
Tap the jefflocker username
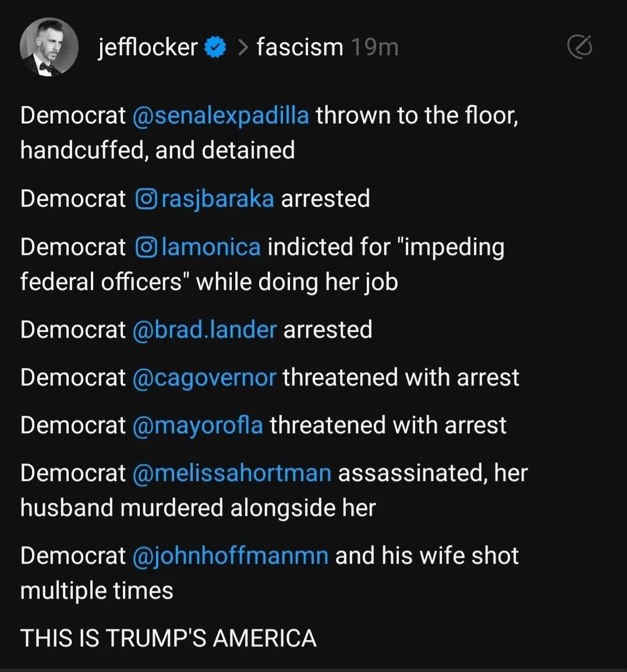(x=148, y=47)
